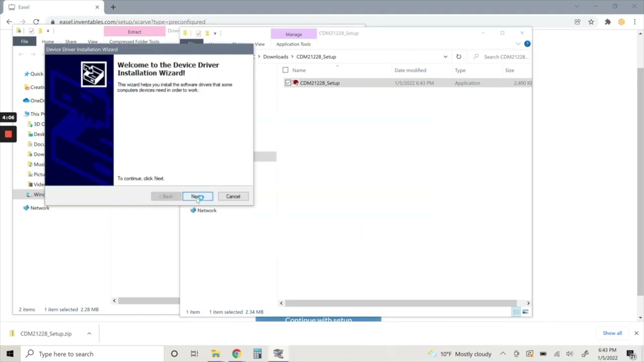Open Google Chrome from the taskbar
The image size is (644, 362).
tap(236, 354)
